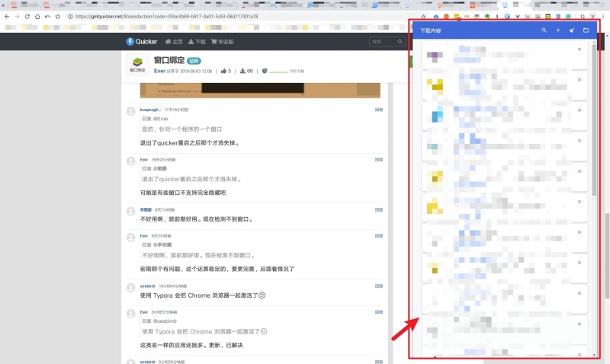Image resolution: width=610 pixels, height=364 pixels.
Task: Open the 专业版 nav item
Action: coord(222,42)
